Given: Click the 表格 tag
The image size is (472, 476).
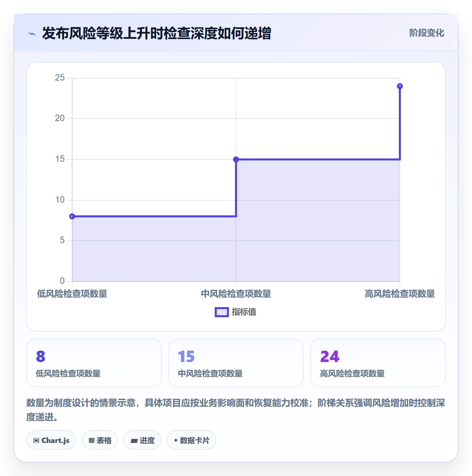Looking at the screenshot, I should pos(100,440).
